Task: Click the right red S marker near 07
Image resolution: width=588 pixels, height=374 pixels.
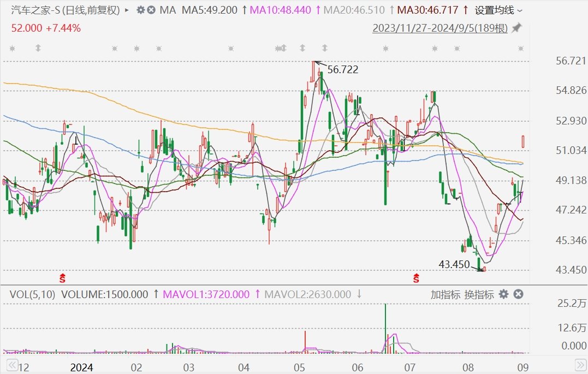Action: pyautogui.click(x=417, y=278)
